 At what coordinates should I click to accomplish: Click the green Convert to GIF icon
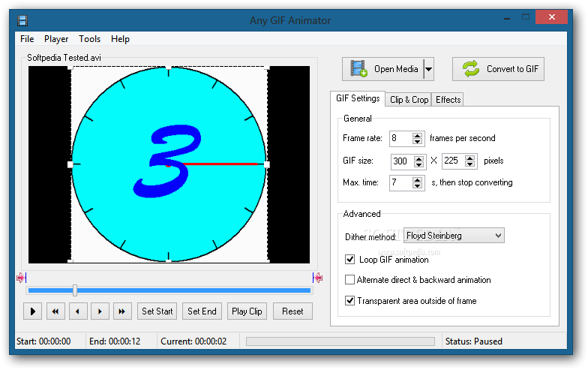[470, 69]
